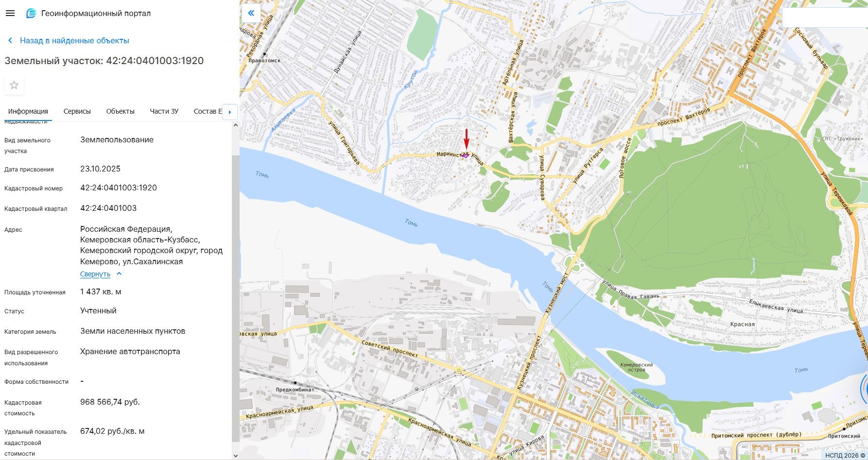The height and width of the screenshot is (460, 868).
Task: Click the Геоинформационный портал logo icon
Action: pos(31,14)
